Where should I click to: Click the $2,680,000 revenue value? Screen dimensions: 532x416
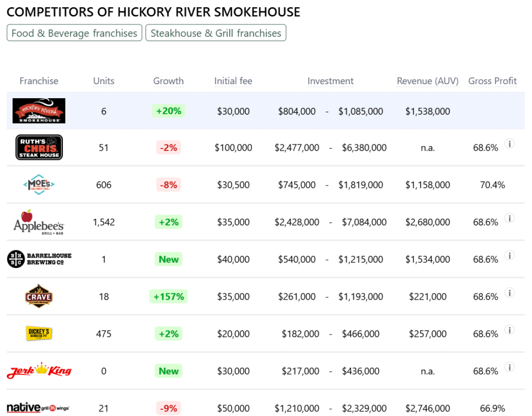pos(428,222)
